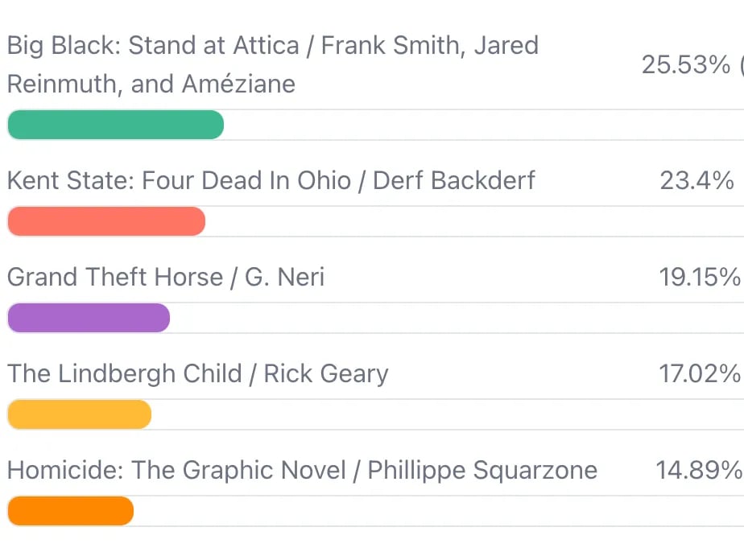Click the 17.02% vote percentage
Screen dimensions: 744x560
(x=699, y=373)
